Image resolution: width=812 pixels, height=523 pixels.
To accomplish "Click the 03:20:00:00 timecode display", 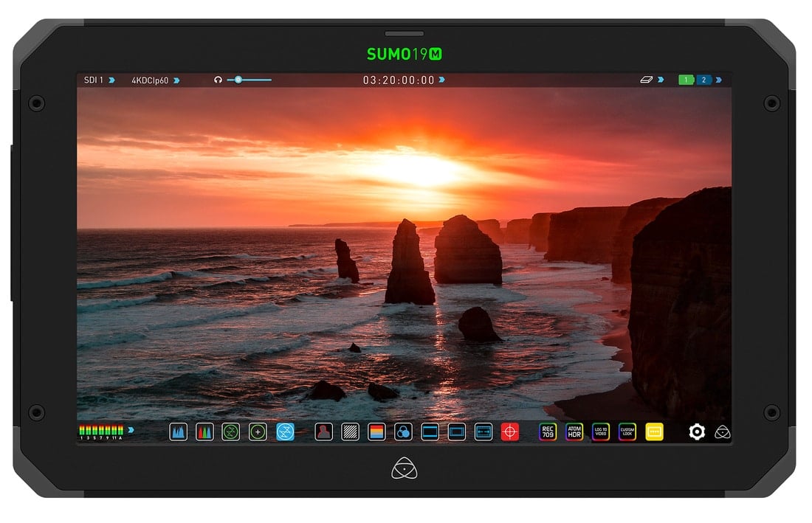I will pyautogui.click(x=399, y=80).
